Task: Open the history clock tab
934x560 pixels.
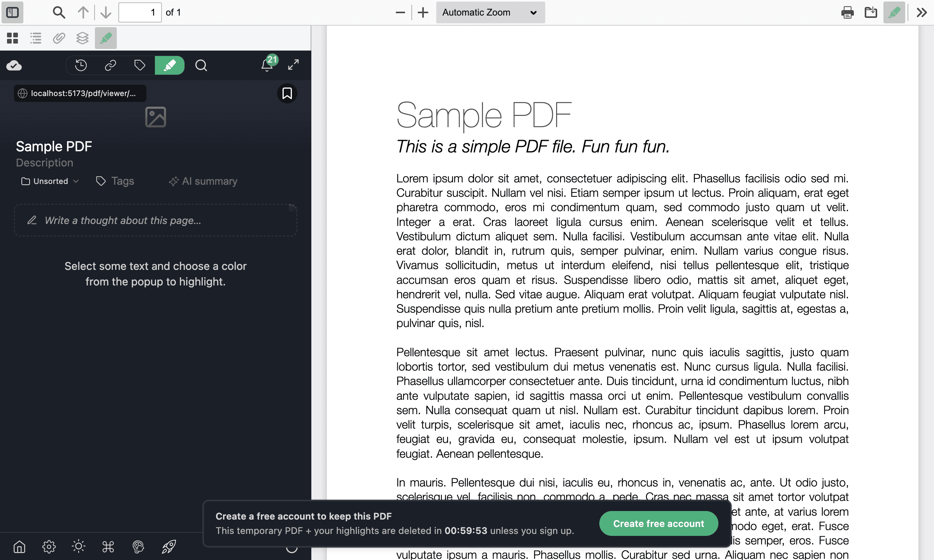Action: [81, 65]
